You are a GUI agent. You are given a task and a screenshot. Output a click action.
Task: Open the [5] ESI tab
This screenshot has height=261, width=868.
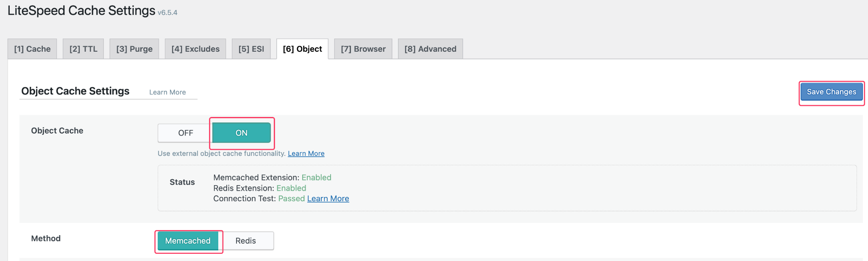click(251, 49)
